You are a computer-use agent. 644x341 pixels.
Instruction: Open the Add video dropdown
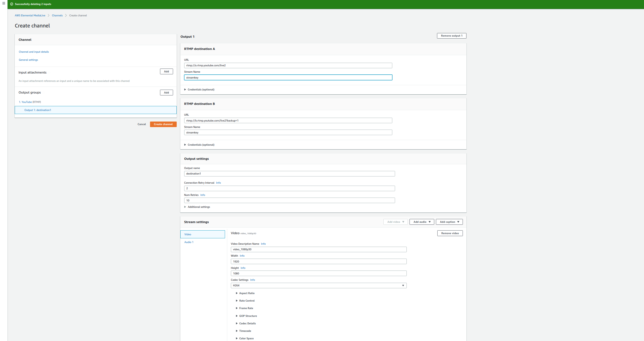tap(396, 222)
